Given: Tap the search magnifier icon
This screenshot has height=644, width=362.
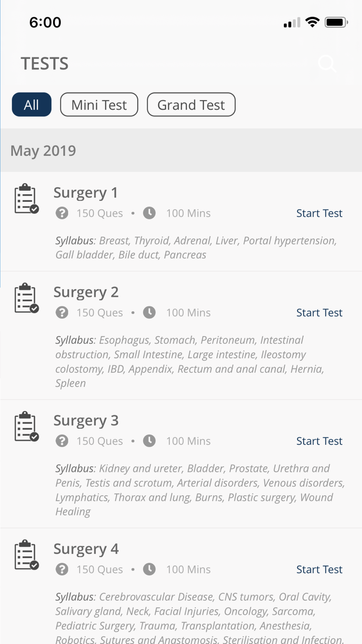Looking at the screenshot, I should click(327, 64).
